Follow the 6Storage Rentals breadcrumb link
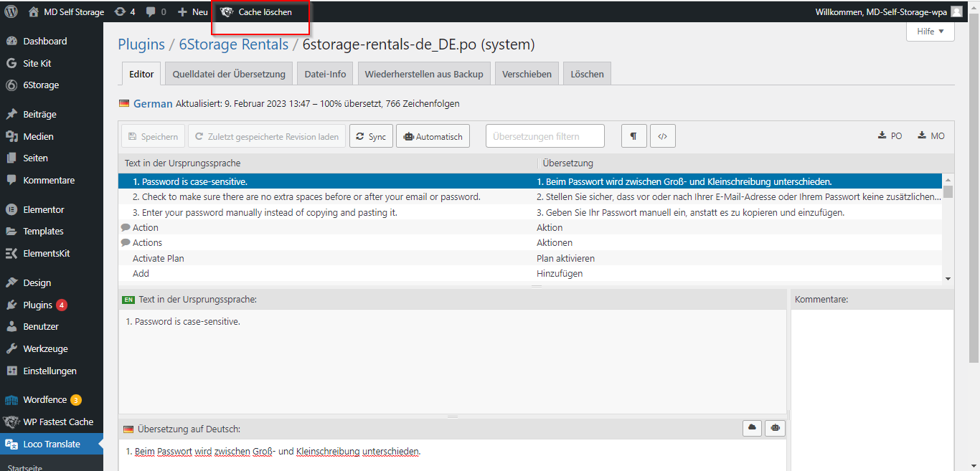This screenshot has width=980, height=471. (x=234, y=44)
